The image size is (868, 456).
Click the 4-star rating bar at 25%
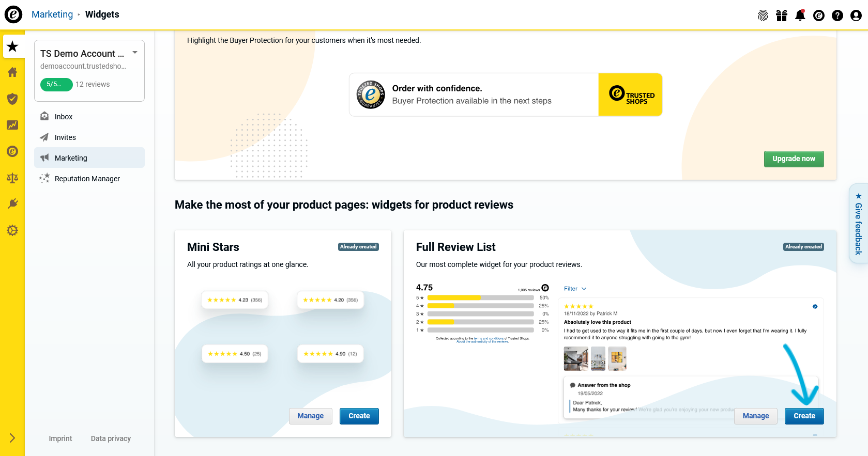(481, 306)
